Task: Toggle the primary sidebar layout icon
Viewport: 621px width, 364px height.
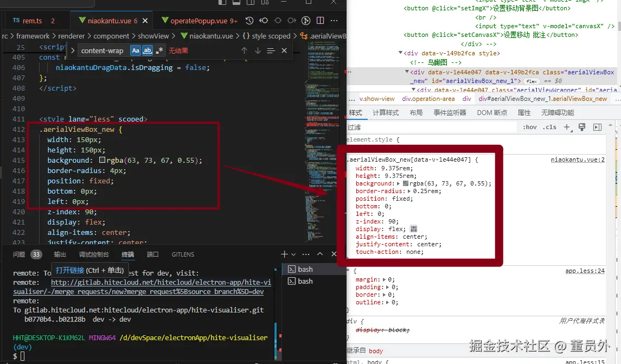Action: 222,2
